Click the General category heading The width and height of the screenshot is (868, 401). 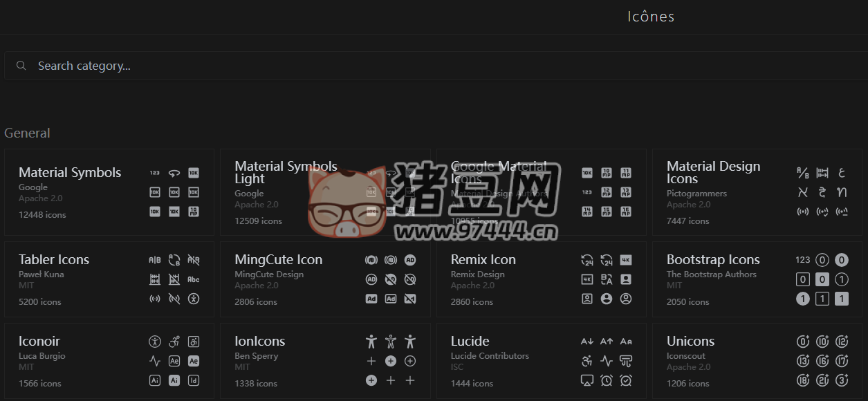28,133
